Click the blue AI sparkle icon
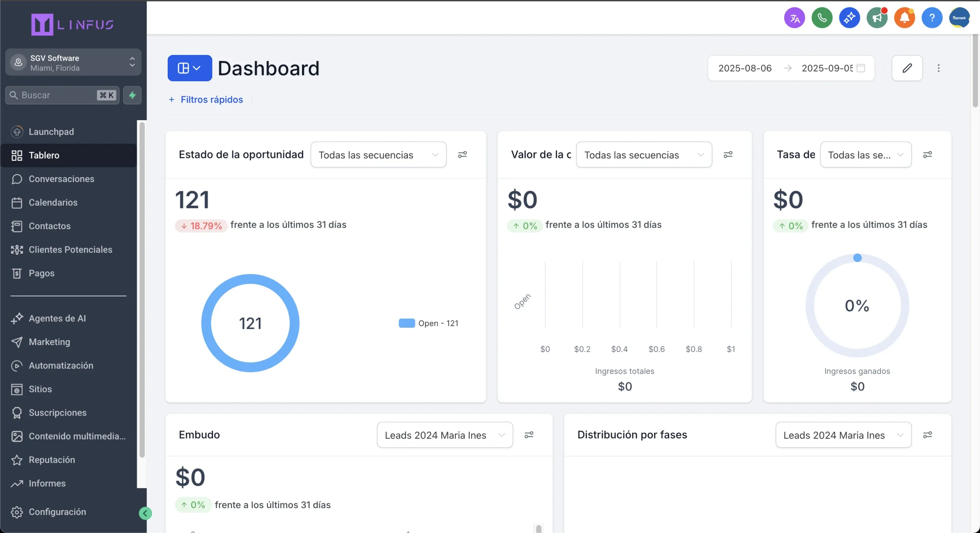This screenshot has height=533, width=980. coord(849,18)
